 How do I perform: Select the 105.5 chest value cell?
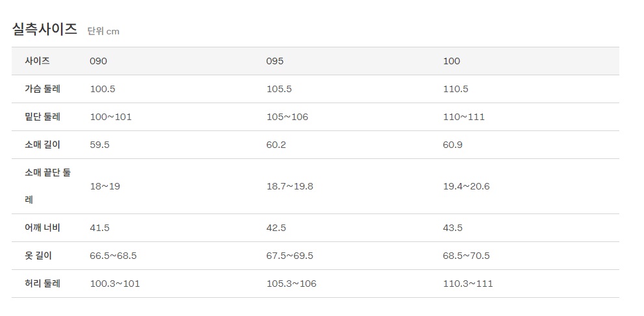click(279, 89)
